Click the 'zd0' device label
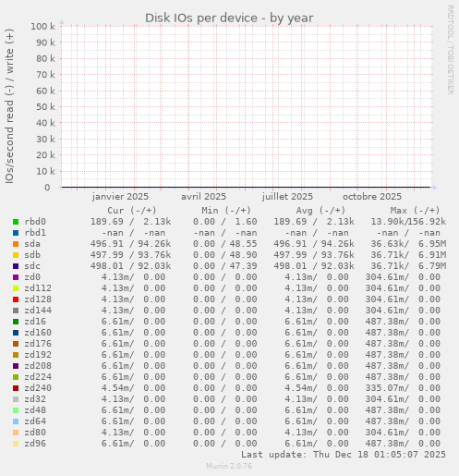Screen dimensions: 459x476 point(32,277)
